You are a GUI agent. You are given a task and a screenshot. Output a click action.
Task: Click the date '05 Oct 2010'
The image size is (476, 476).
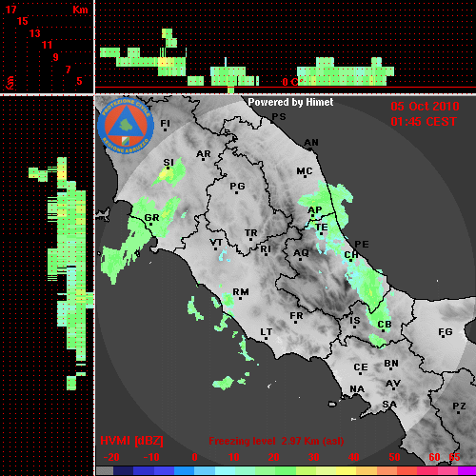(x=425, y=107)
